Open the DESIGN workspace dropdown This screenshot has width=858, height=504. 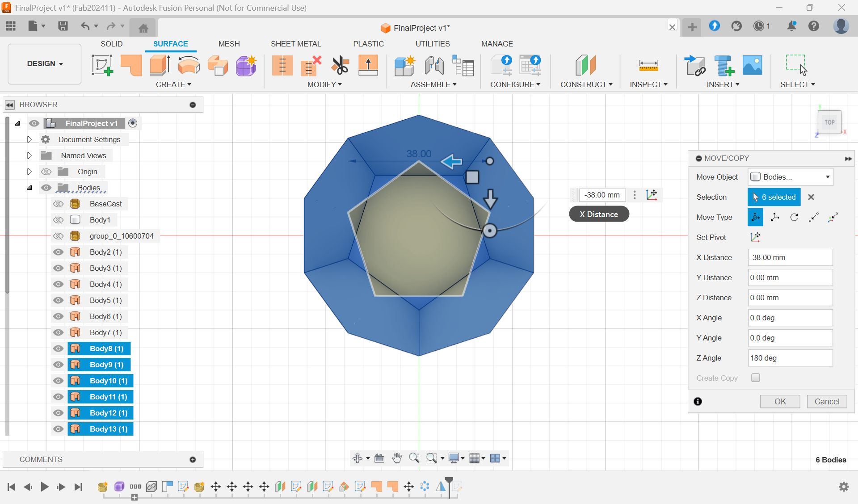pyautogui.click(x=45, y=63)
